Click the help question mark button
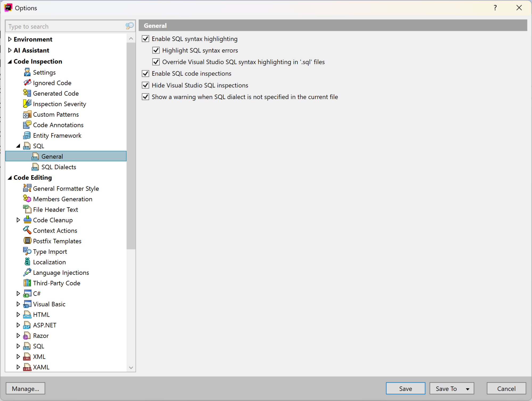Image resolution: width=532 pixels, height=401 pixels. [495, 8]
